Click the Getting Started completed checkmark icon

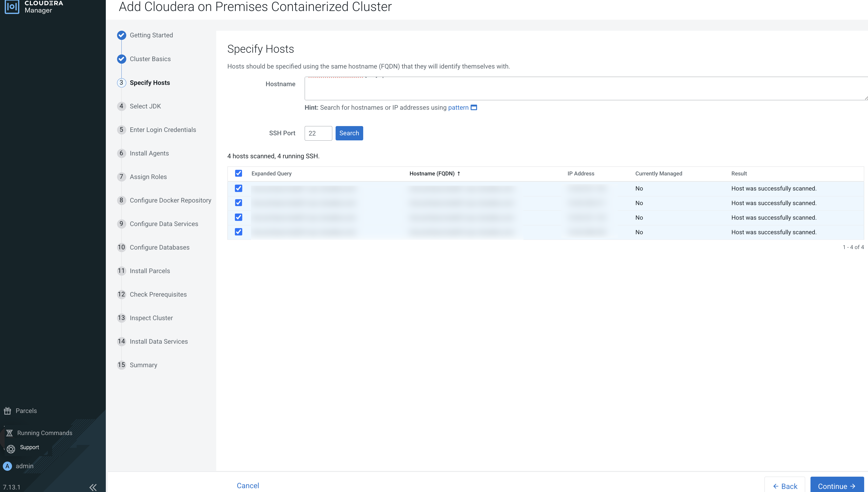pos(122,35)
